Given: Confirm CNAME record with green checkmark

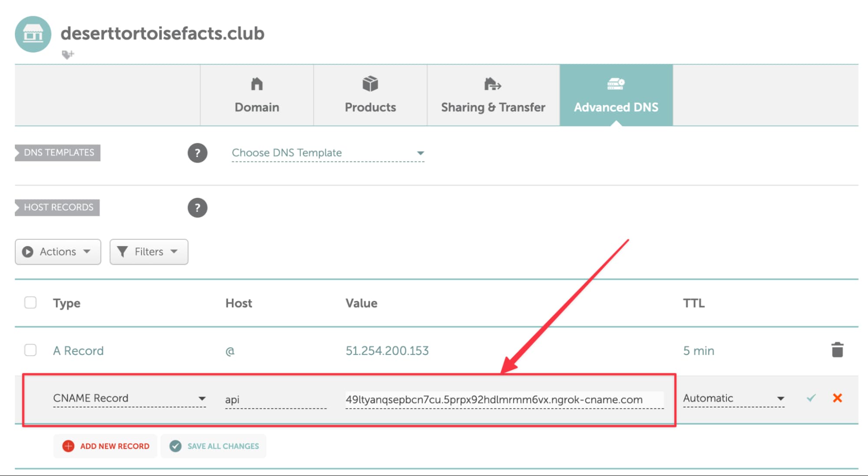Looking at the screenshot, I should (811, 398).
